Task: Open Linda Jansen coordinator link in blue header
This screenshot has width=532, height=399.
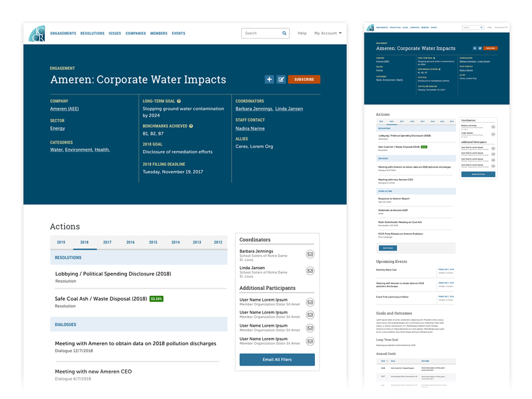Action: 289,109
